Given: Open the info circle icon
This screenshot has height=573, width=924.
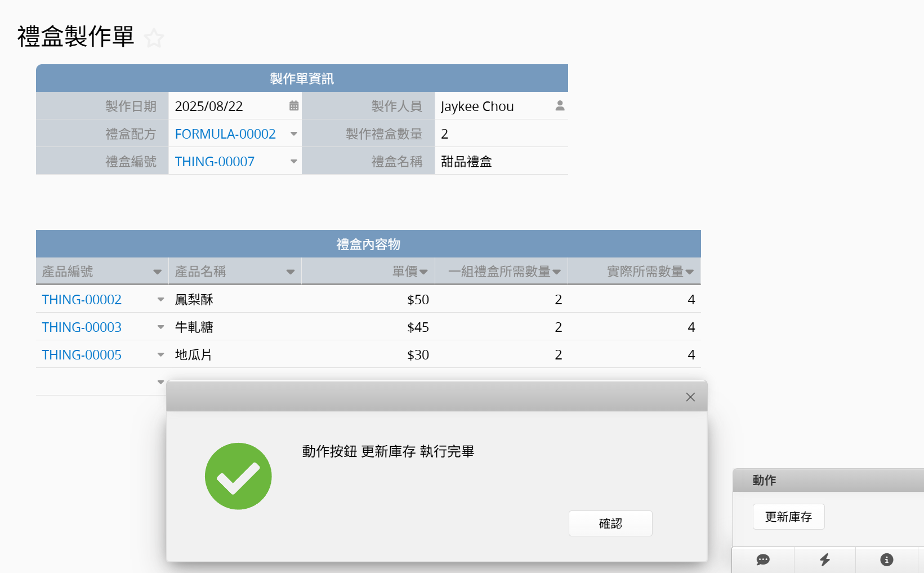Looking at the screenshot, I should [886, 559].
